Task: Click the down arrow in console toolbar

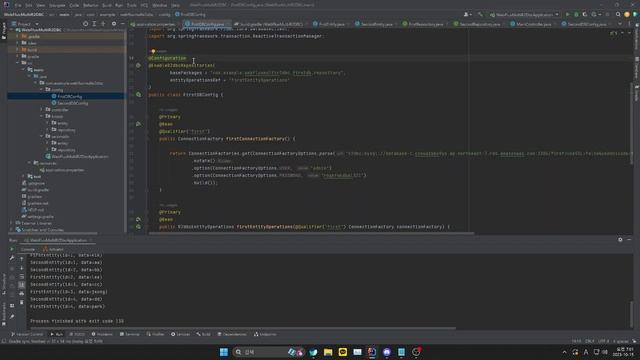Action: [22, 268]
